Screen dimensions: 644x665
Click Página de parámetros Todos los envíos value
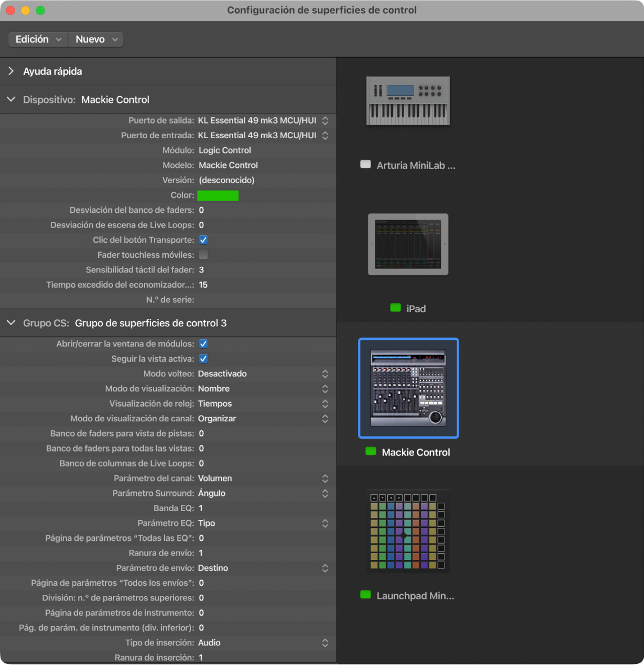pyautogui.click(x=202, y=583)
